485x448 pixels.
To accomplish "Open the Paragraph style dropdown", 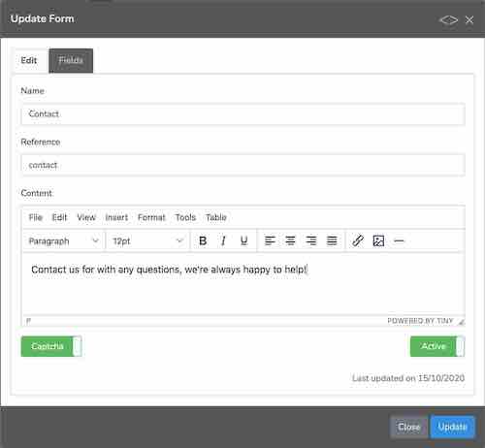I will coord(64,241).
